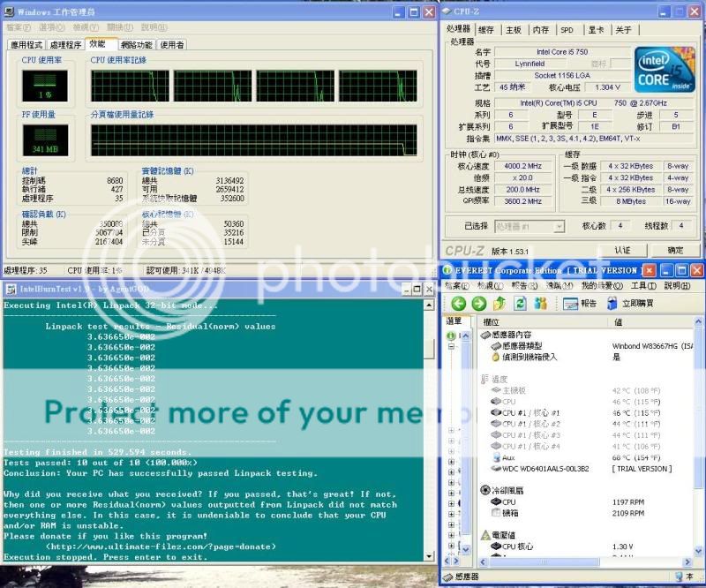
Task: Click the 认证 button in CPU-Z
Action: pos(622,251)
